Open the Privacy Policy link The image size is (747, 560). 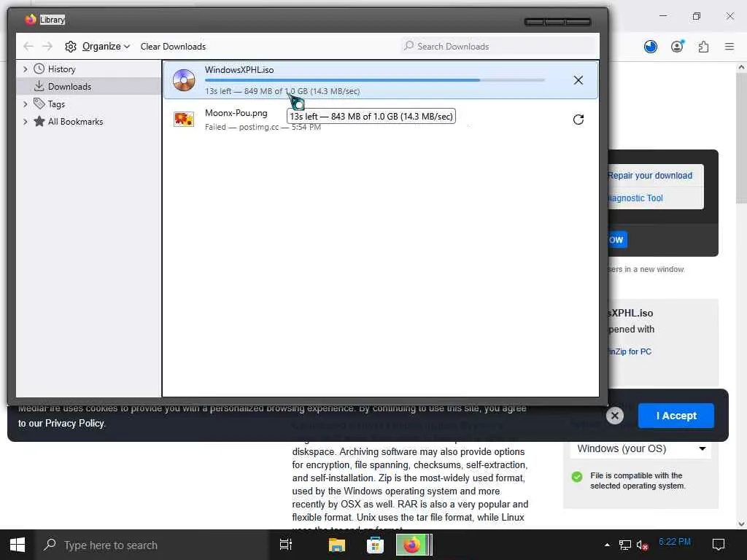tap(75, 424)
